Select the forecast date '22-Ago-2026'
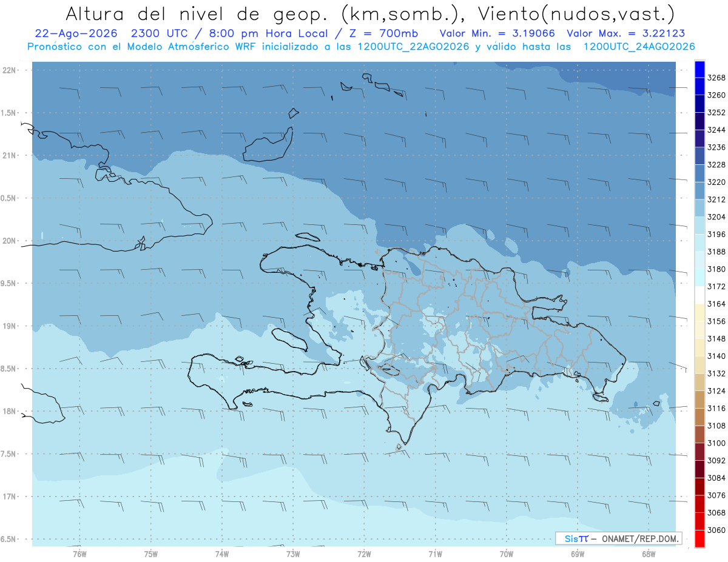The width and height of the screenshot is (728, 562). pos(75,33)
